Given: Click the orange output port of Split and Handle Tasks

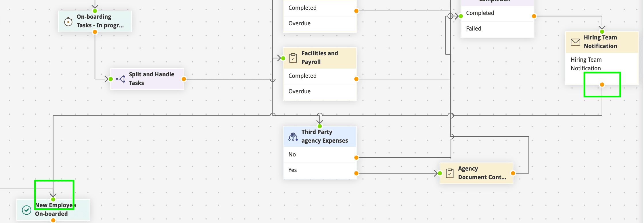Looking at the screenshot, I should (x=184, y=79).
